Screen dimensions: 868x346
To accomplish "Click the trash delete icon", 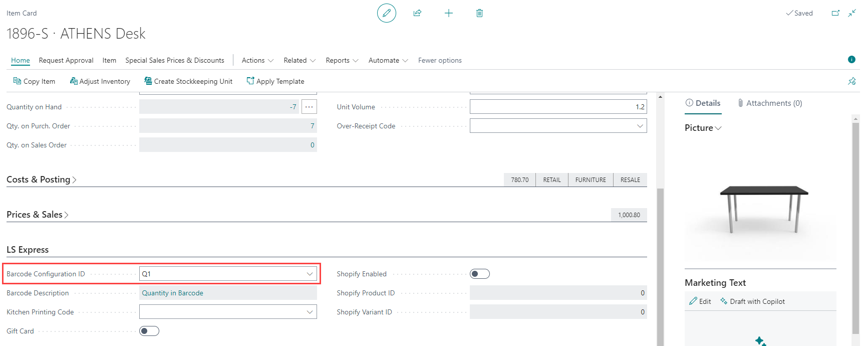I will (x=479, y=13).
